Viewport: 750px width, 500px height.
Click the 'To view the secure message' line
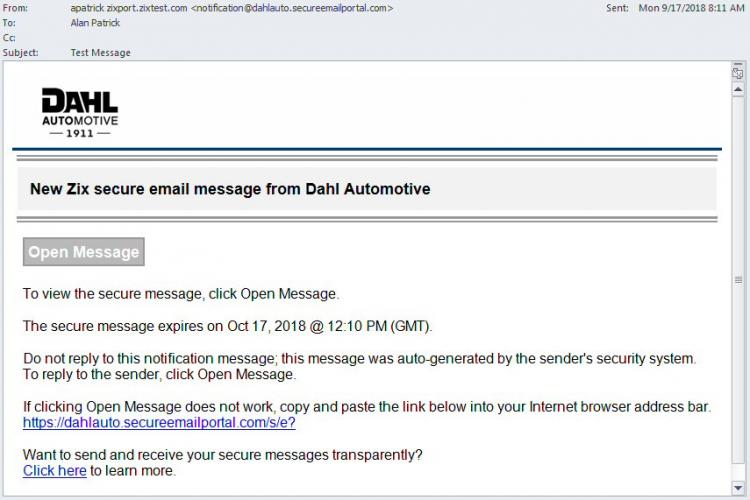(181, 293)
